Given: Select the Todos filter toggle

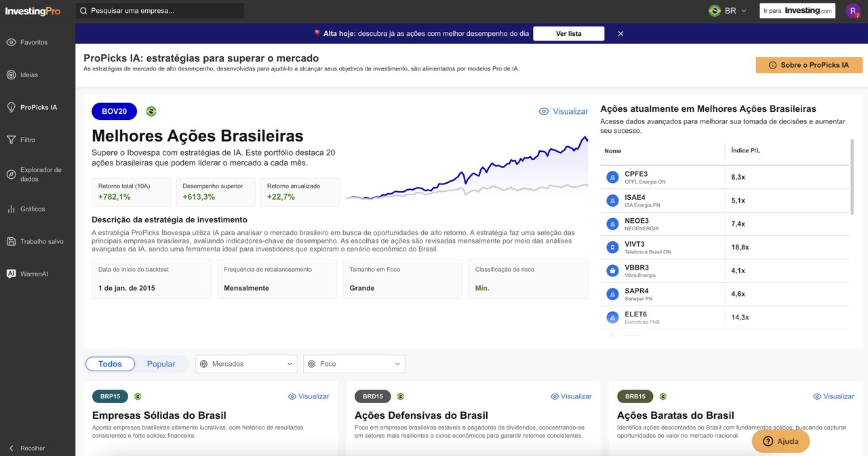Looking at the screenshot, I should 110,364.
